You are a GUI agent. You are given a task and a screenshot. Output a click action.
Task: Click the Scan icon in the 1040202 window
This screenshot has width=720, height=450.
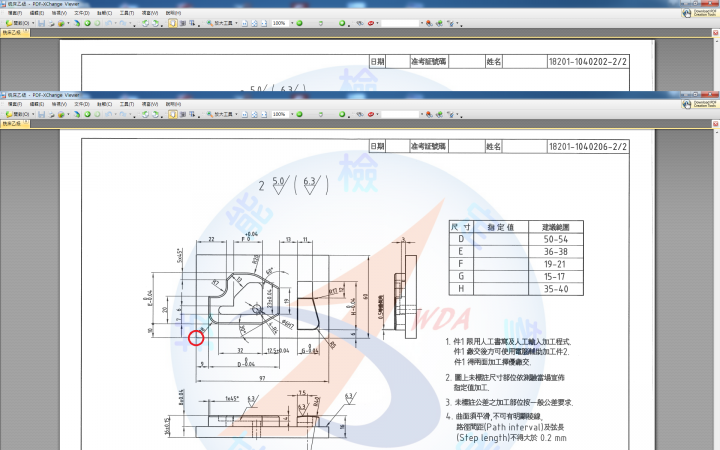[x=77, y=23]
